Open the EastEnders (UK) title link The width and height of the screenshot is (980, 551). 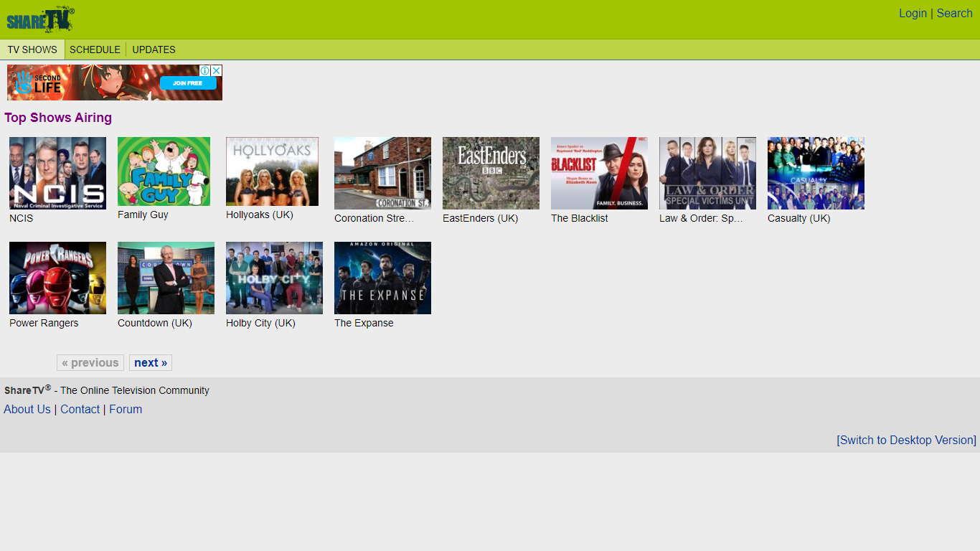[x=480, y=218]
